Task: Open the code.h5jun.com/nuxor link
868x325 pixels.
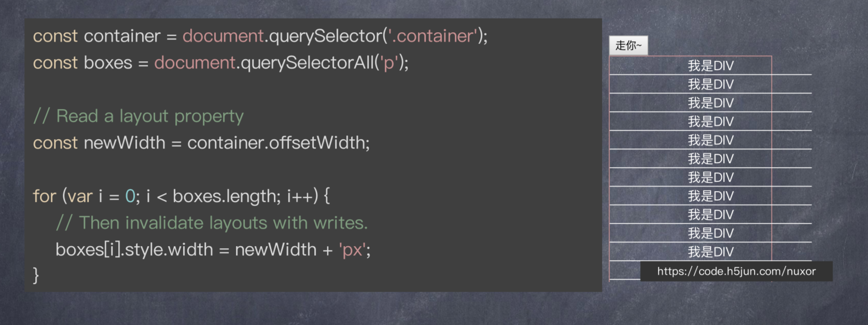Action: pyautogui.click(x=736, y=271)
